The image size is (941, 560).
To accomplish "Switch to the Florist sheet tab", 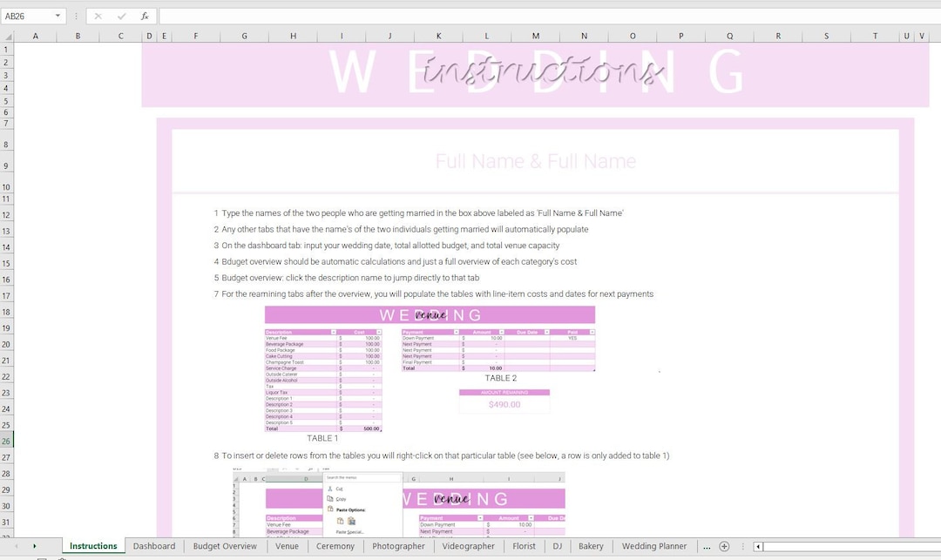I will tap(524, 546).
